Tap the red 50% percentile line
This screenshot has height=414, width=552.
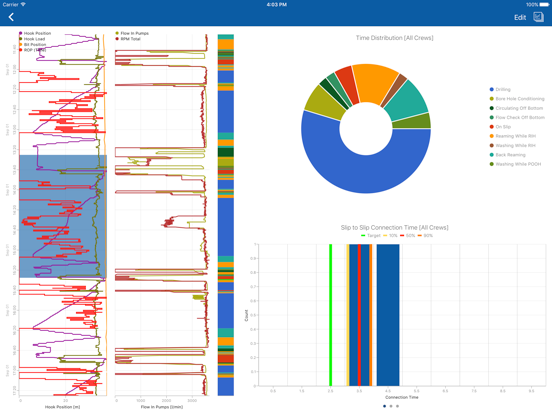tap(359, 315)
